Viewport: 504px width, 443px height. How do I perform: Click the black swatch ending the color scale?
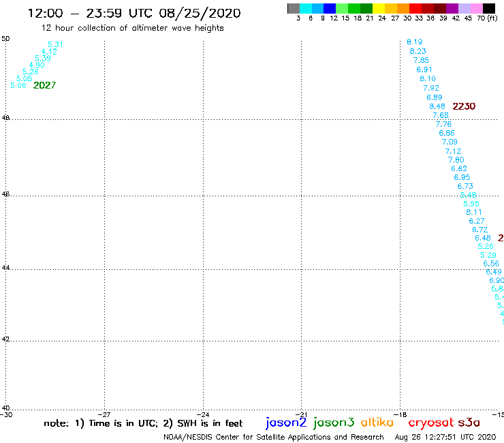(x=489, y=8)
